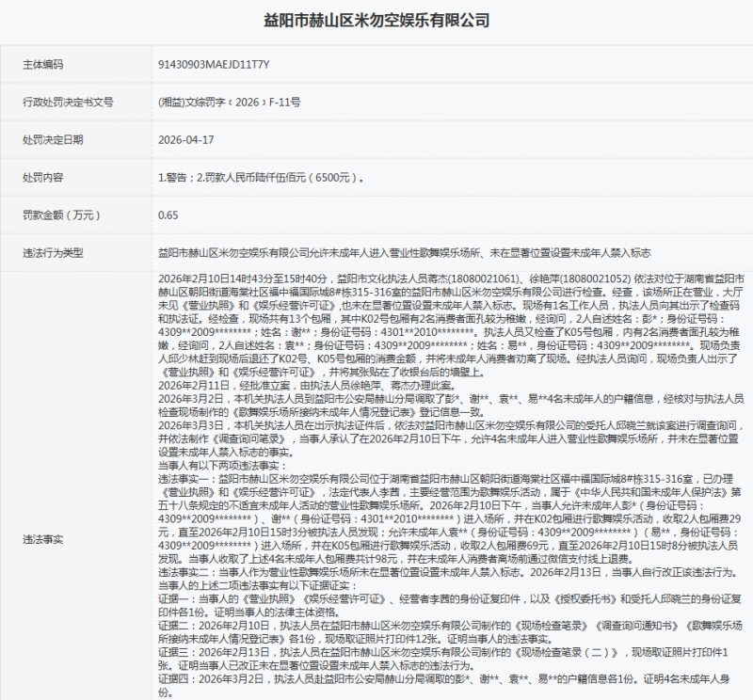Image resolution: width=753 pixels, height=700 pixels.
Task: Select the 处罚决定日期 label
Action: tap(53, 139)
